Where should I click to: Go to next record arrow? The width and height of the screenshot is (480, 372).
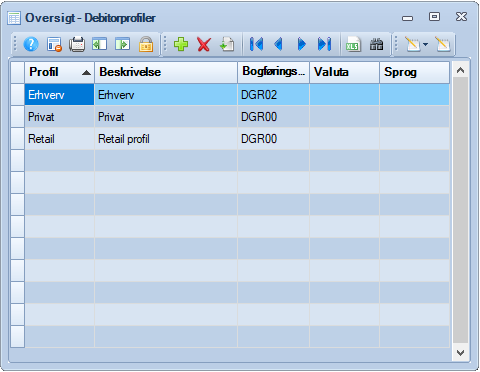(x=302, y=44)
